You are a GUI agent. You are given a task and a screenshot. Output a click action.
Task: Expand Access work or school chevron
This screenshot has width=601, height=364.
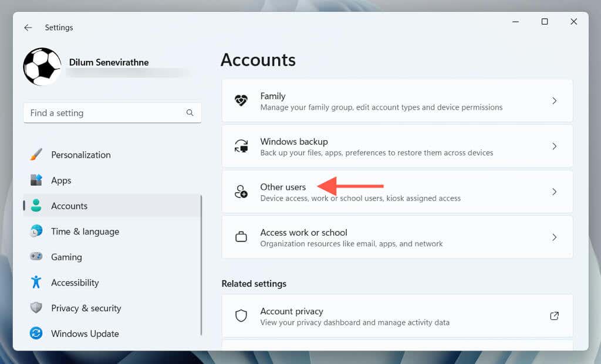[554, 237]
